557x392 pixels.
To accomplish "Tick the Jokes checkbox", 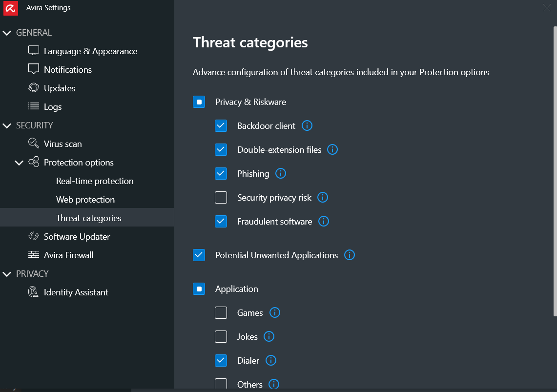I will click(221, 336).
